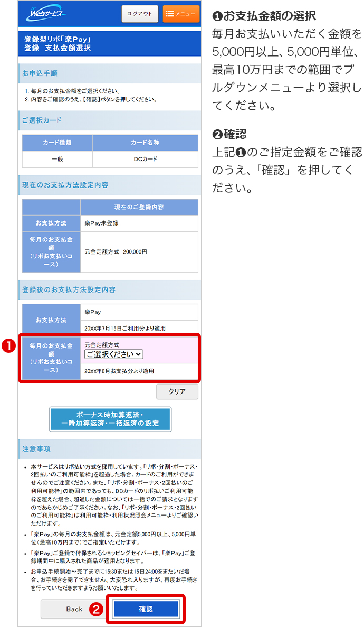
Task: Click the blue 確認 button
Action: 146,609
